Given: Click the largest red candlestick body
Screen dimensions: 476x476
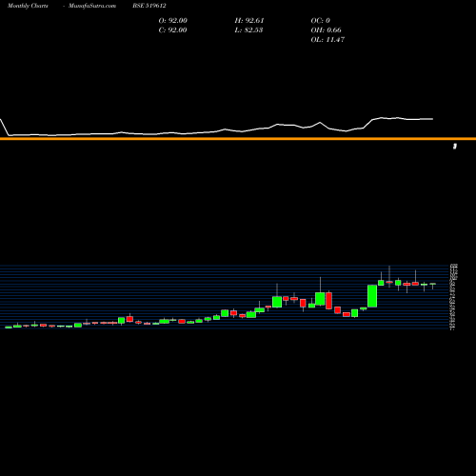Looking at the screenshot, I should [328, 301].
